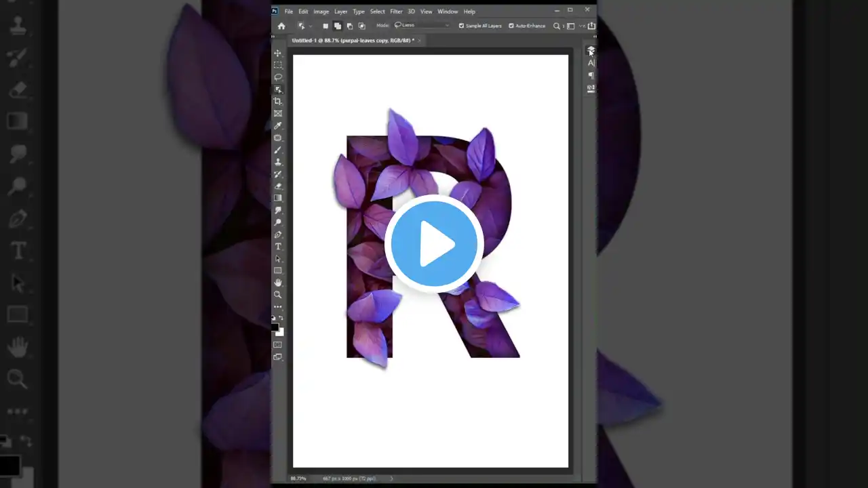Open the Mode dropdown showing Lasso

click(422, 26)
